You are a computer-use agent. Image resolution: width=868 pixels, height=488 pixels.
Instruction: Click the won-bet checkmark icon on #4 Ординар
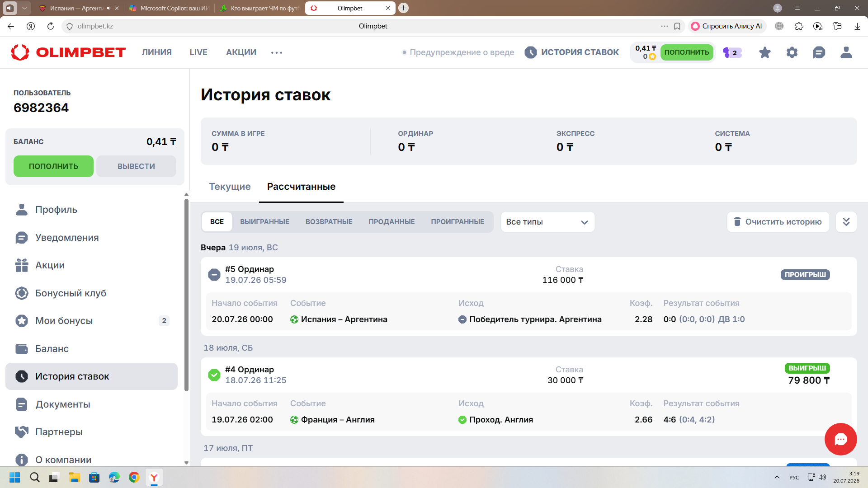214,375
